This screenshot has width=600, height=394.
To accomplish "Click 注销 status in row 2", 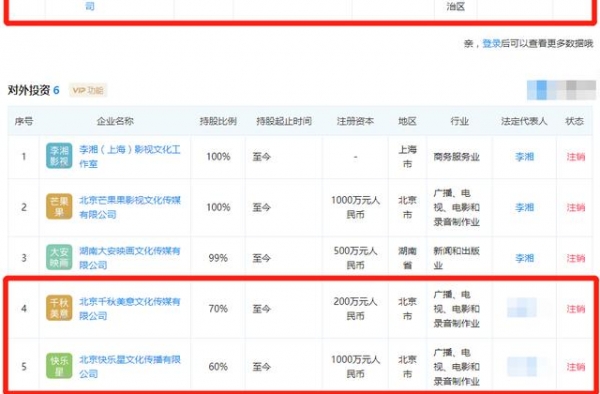I will (x=576, y=207).
